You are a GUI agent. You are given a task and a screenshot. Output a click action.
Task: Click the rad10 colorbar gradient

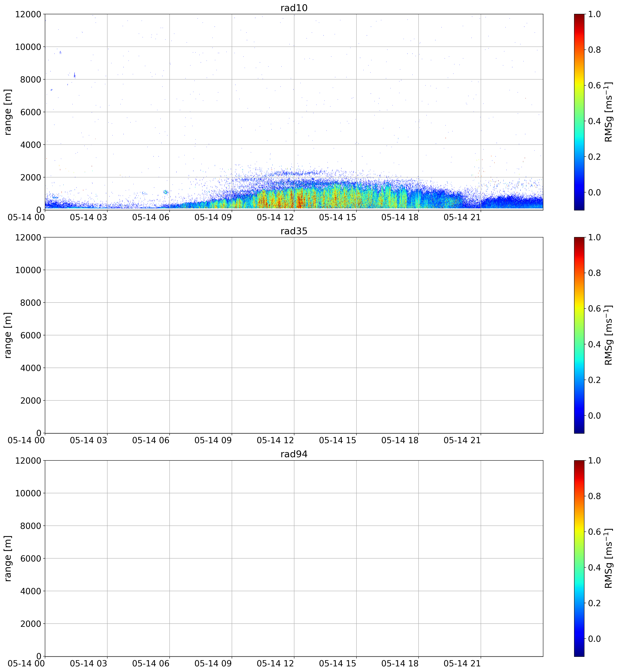coord(579,112)
